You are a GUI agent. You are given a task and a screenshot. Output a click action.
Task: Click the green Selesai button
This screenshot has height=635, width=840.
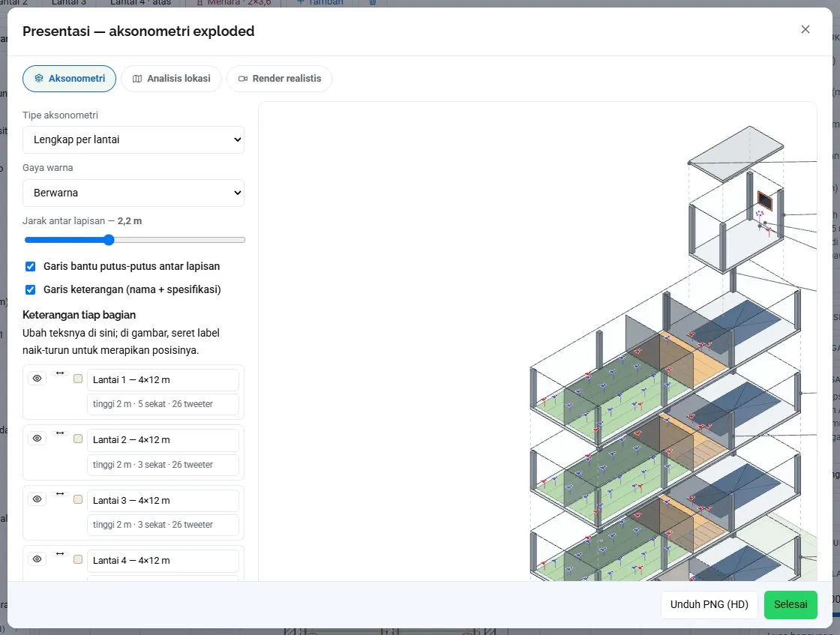790,604
